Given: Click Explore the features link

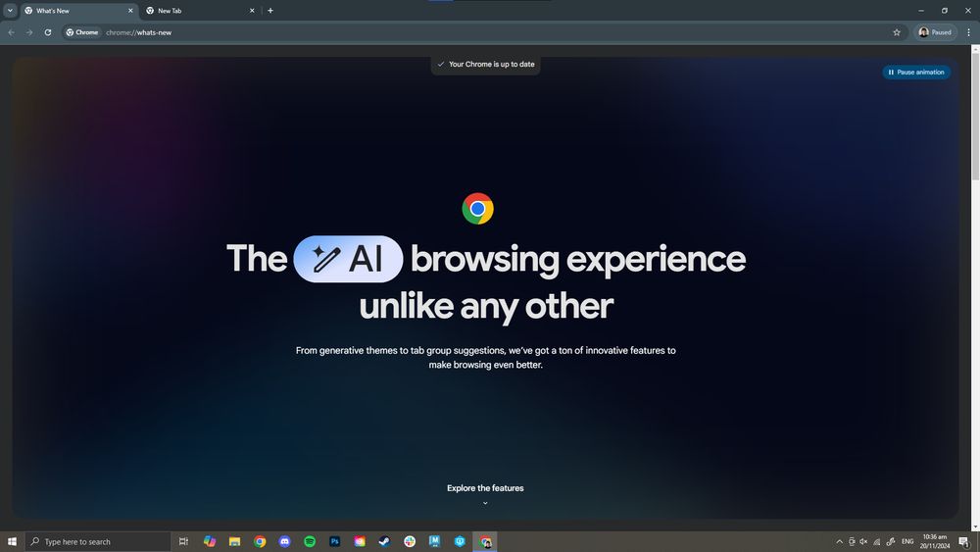Looking at the screenshot, I should pos(485,488).
